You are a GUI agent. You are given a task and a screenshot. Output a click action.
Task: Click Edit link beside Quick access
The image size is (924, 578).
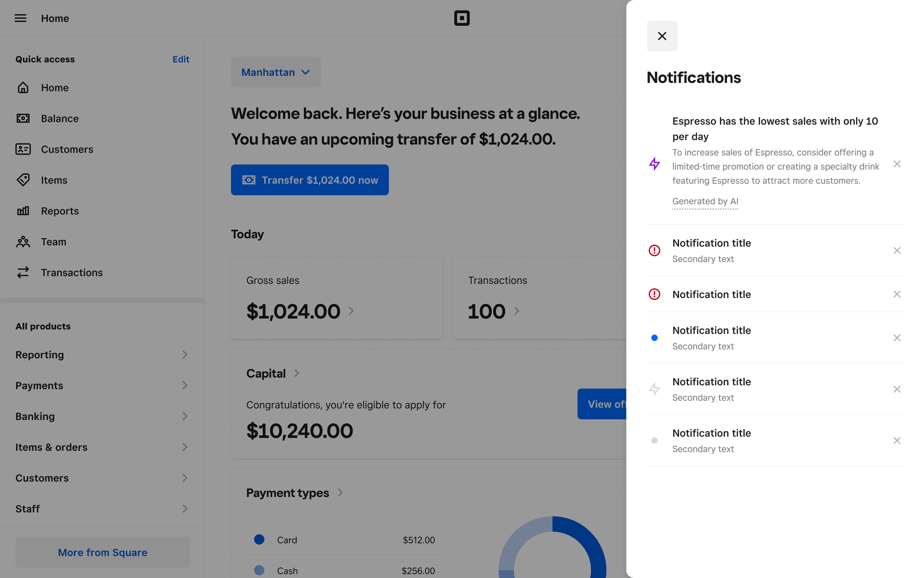pos(181,59)
